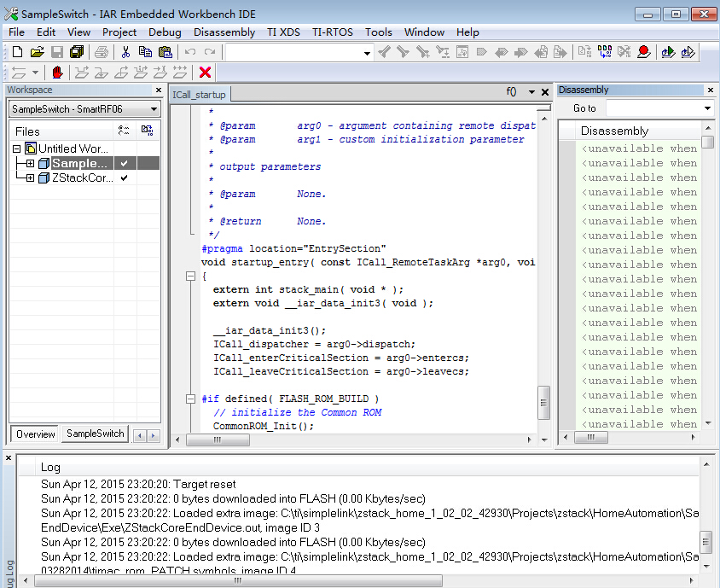The image size is (720, 588).
Task: Click the Paste clipboard icon
Action: click(165, 52)
